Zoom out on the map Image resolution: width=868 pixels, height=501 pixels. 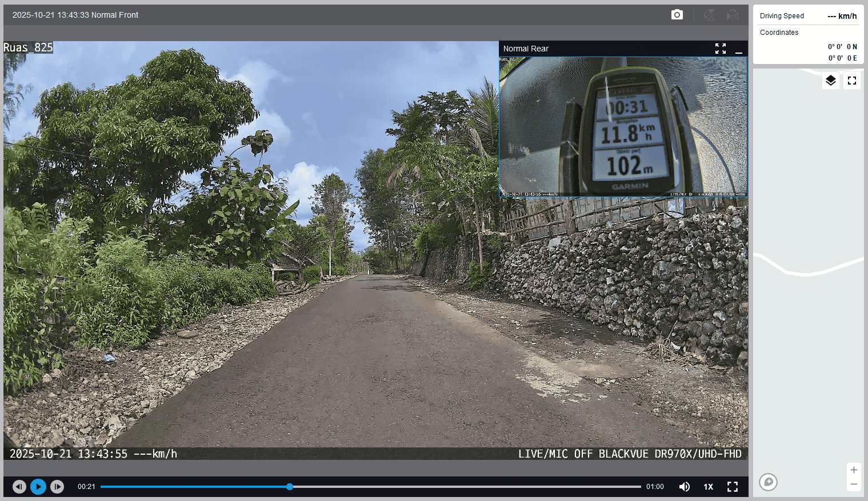pyautogui.click(x=853, y=484)
